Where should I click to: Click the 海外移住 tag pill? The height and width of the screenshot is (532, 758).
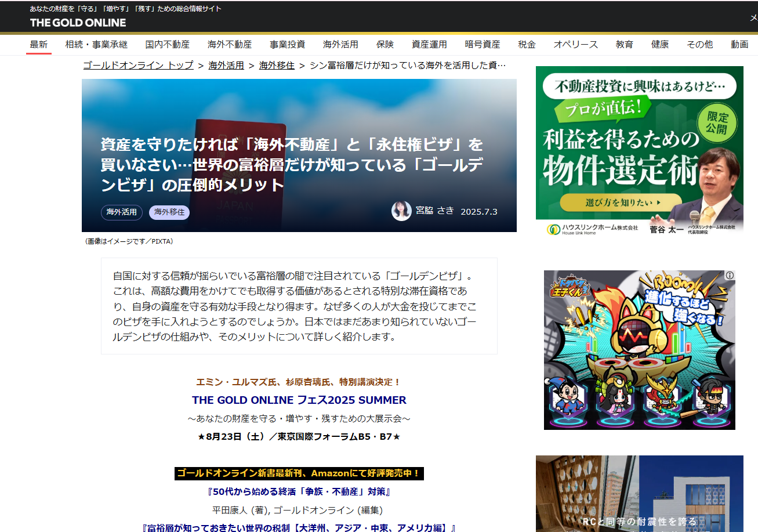(x=169, y=212)
